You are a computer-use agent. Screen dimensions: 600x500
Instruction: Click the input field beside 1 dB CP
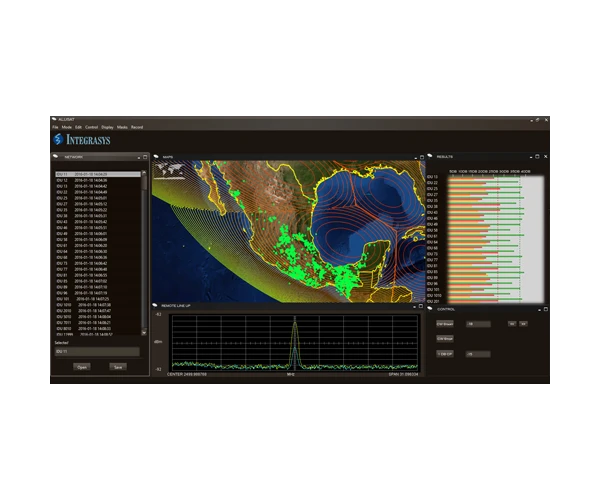(478, 354)
